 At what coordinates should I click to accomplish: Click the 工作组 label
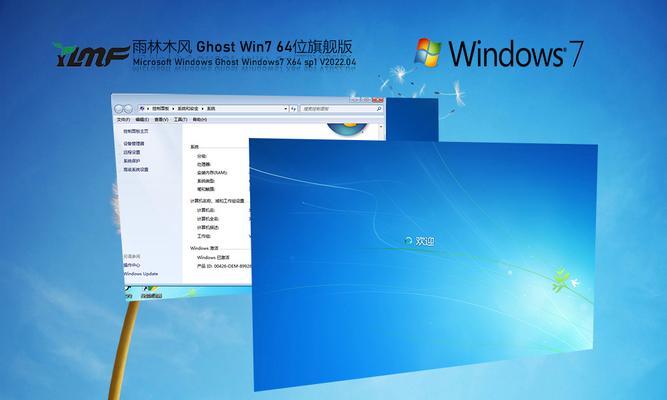pyautogui.click(x=204, y=236)
